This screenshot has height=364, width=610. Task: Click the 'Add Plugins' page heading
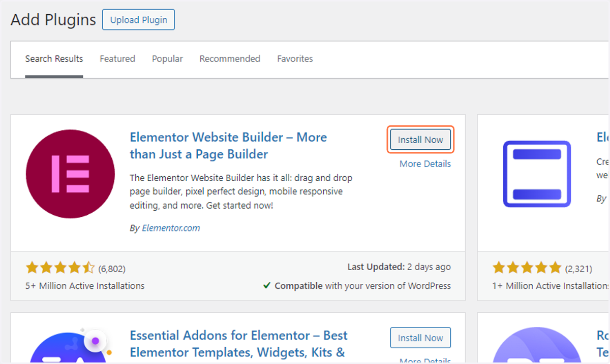coord(53,20)
